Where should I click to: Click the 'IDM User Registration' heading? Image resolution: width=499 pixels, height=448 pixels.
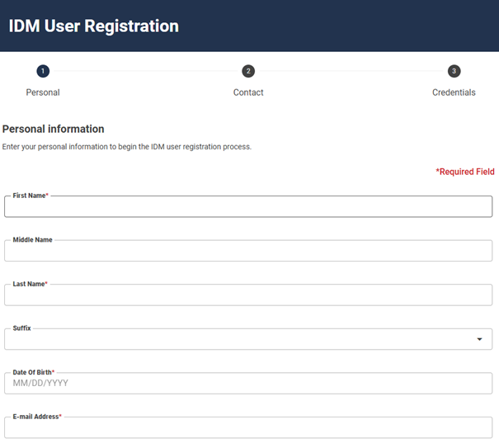93,26
